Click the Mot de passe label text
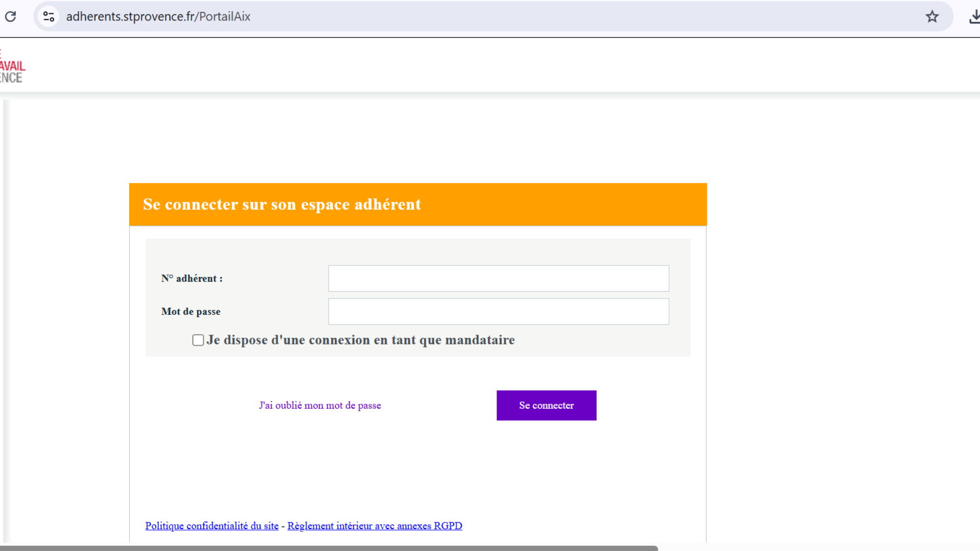This screenshot has height=551, width=980. 191,311
